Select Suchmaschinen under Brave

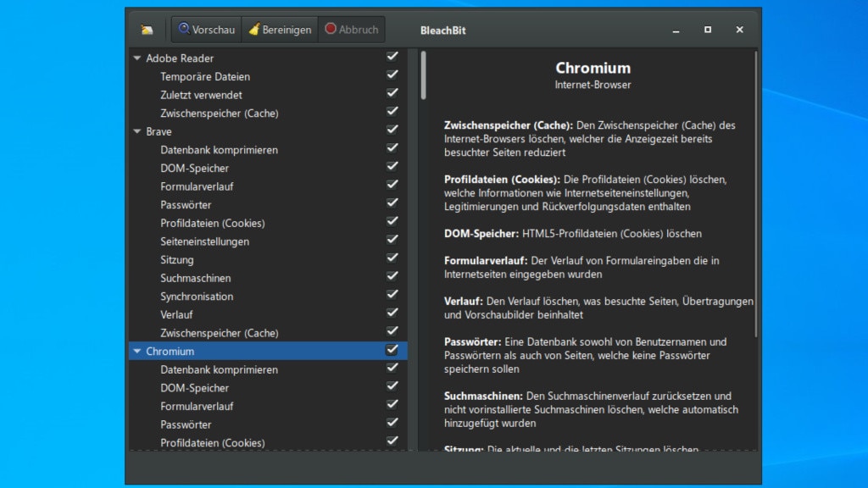(x=268, y=278)
